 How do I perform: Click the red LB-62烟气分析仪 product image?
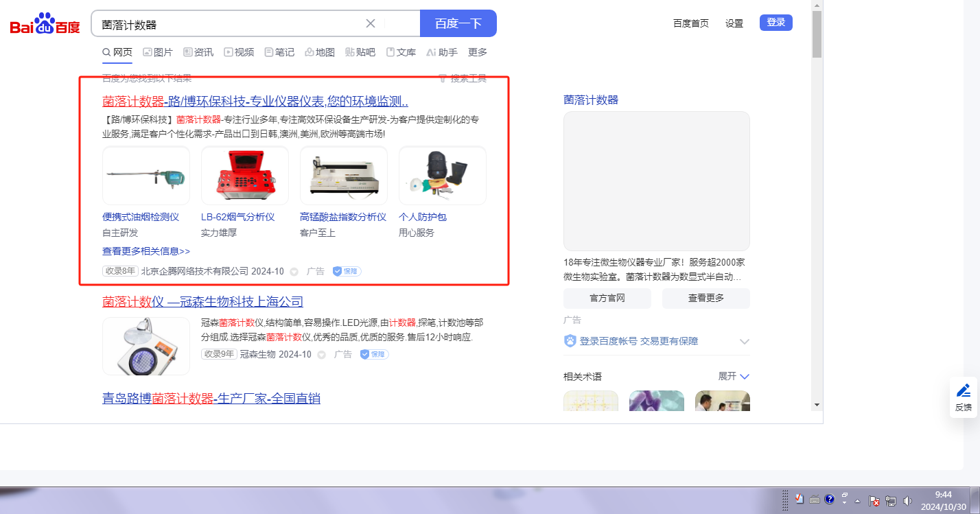[x=245, y=176]
